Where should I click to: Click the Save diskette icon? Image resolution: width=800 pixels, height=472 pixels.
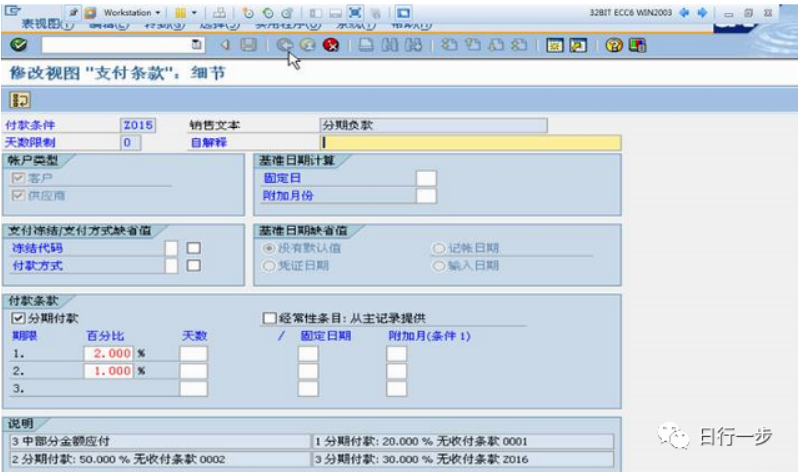(x=248, y=45)
